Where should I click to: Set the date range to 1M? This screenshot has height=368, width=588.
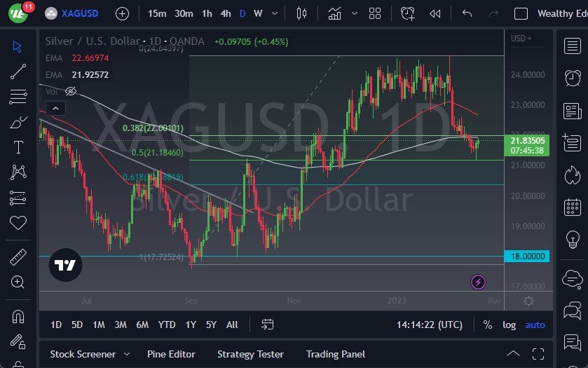coord(99,325)
